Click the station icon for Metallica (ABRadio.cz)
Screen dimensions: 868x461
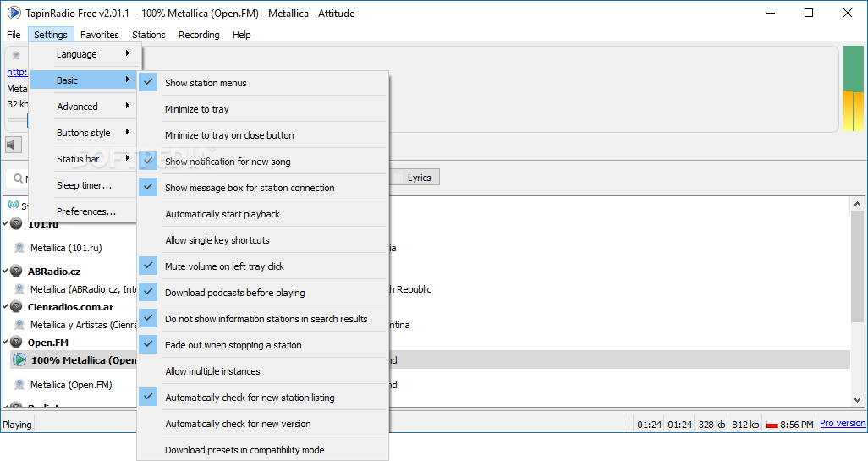[x=19, y=289]
